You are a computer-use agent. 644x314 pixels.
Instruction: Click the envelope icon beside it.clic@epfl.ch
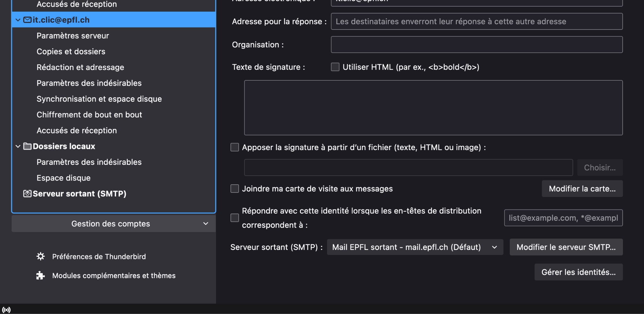pos(27,20)
